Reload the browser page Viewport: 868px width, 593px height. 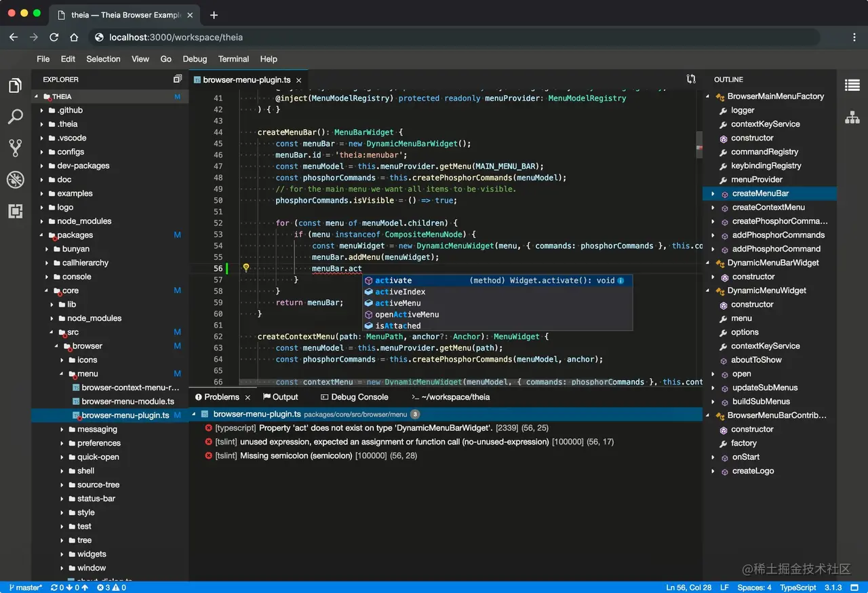pyautogui.click(x=54, y=37)
